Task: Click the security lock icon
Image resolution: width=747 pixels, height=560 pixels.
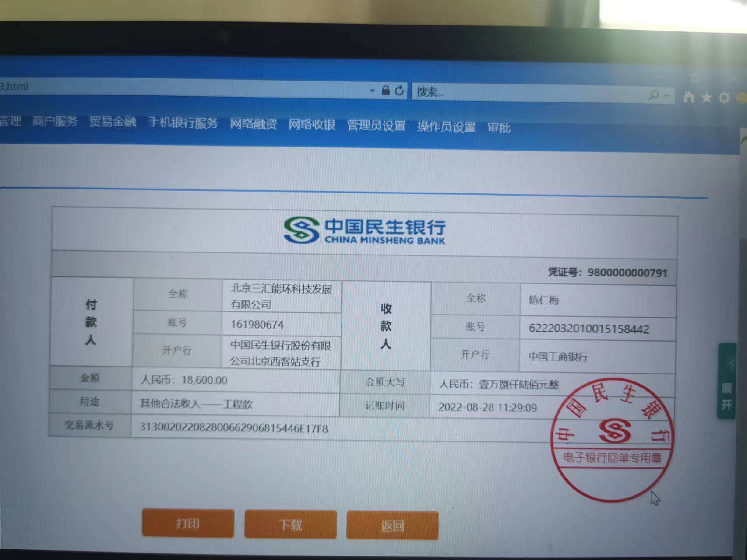Action: pyautogui.click(x=385, y=91)
